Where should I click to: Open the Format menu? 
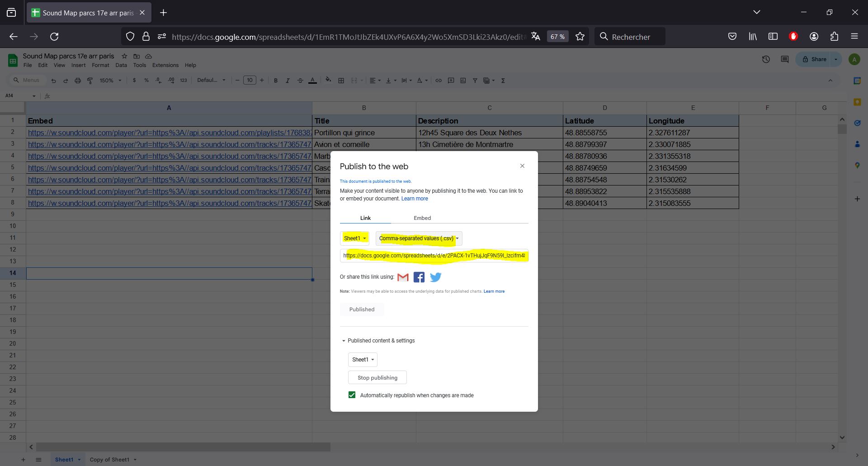click(100, 65)
